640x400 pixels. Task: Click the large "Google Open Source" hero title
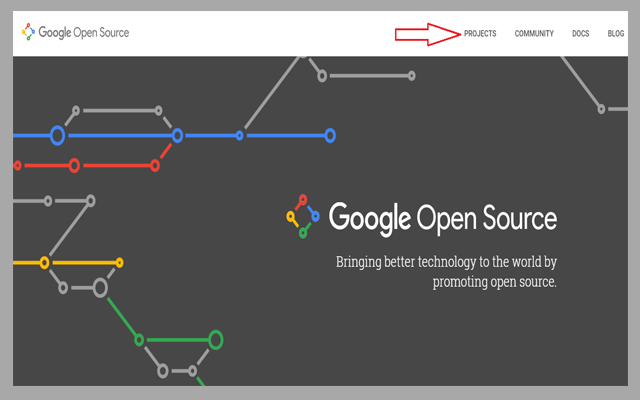tap(442, 218)
